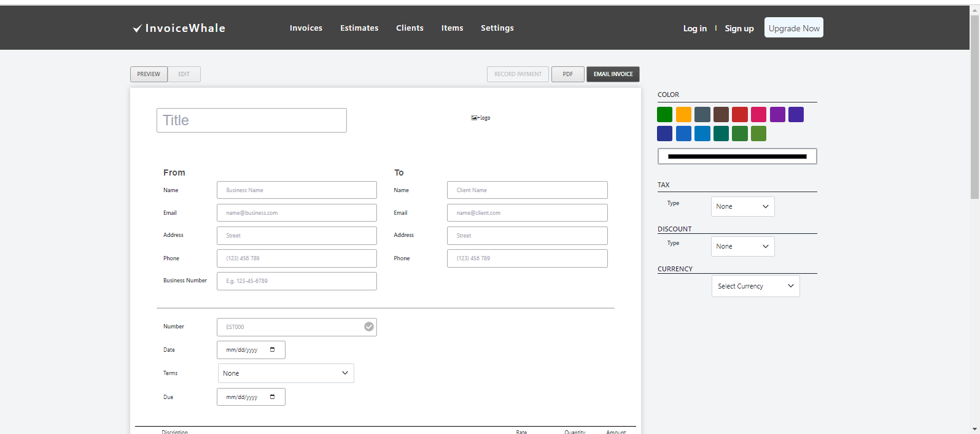This screenshot has height=434, width=980.
Task: Focus the Business Name field
Action: (x=297, y=190)
